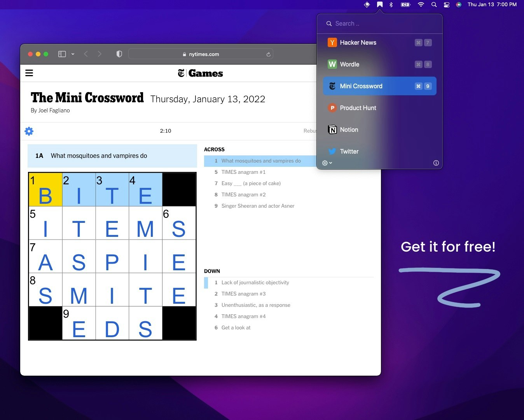524x420 pixels.
Task: Select crossword cell 8 containing S
Action: [45, 290]
